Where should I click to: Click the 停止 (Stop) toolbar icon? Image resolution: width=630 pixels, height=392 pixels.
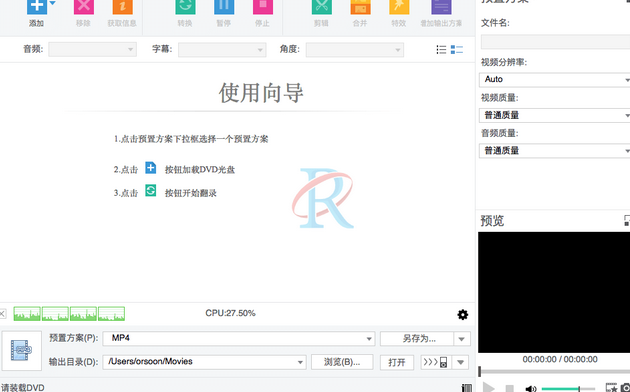[x=263, y=7]
